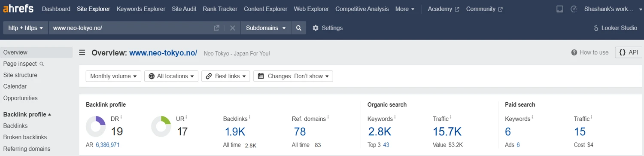Open the Keywords Explorer menu item
This screenshot has height=156, width=644.
tap(141, 9)
